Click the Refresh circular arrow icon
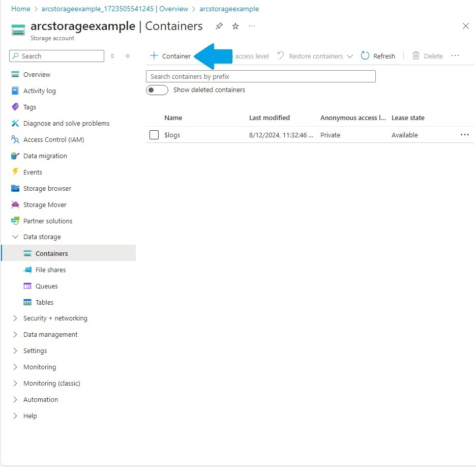The width and height of the screenshot is (476, 467). tap(365, 56)
